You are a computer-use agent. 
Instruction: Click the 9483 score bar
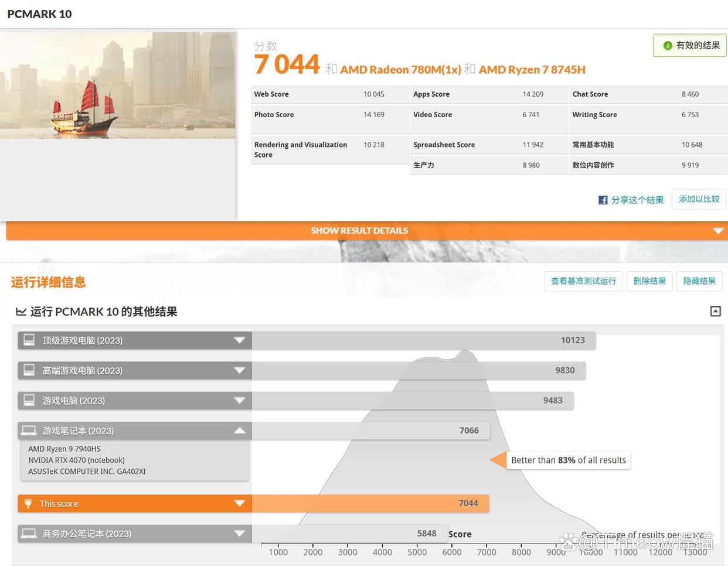413,401
